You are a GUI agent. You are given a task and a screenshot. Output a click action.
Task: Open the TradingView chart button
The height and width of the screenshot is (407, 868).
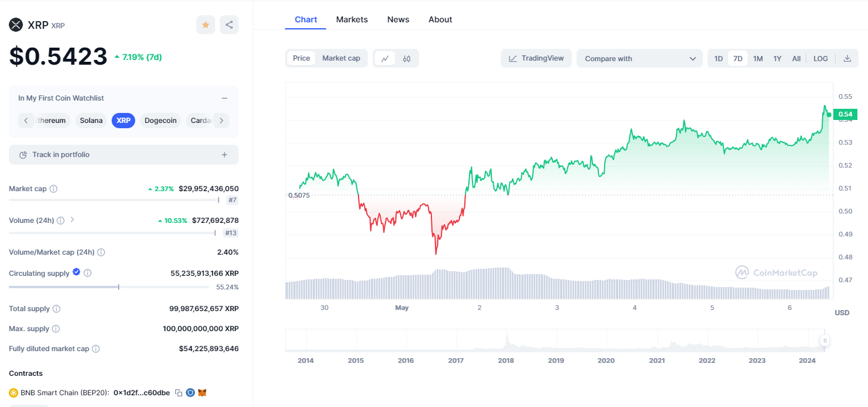pos(536,58)
